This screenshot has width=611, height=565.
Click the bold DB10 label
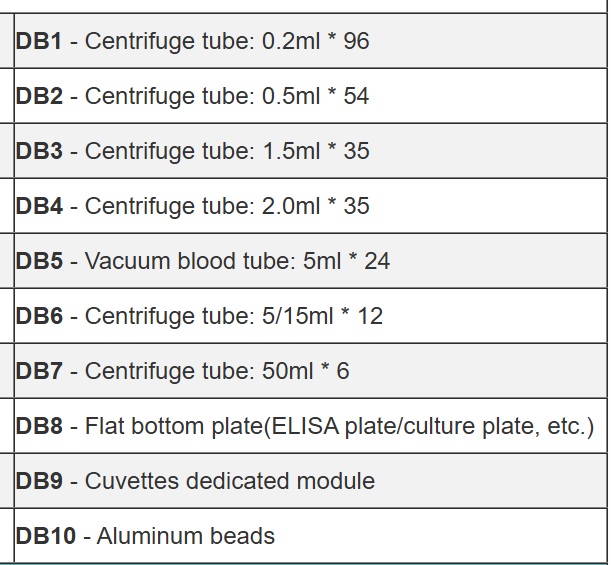pos(45,536)
